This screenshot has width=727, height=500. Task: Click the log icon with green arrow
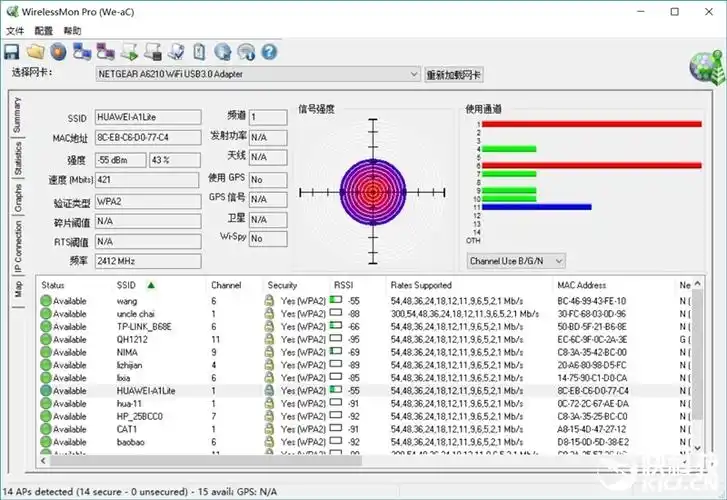tap(129, 51)
